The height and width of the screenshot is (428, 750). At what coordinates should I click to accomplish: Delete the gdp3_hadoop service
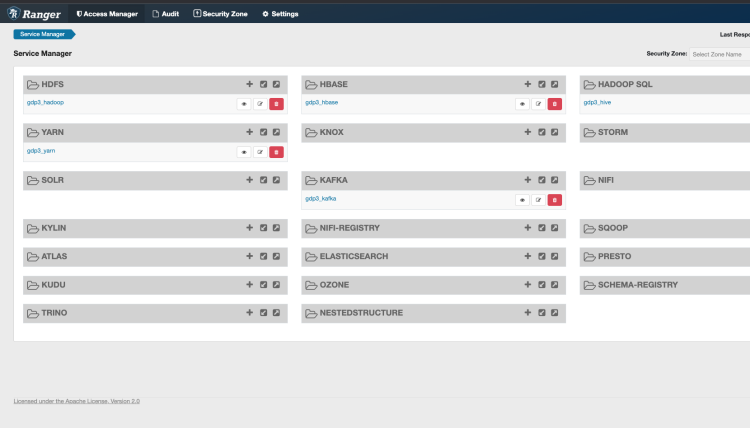coord(276,104)
